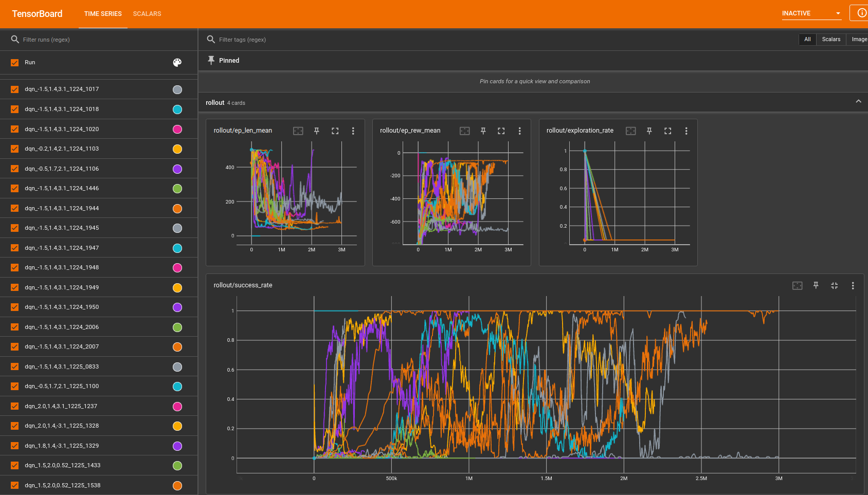The image size is (868, 495).
Task: Collapse success_rate card from full size
Action: coord(835,286)
